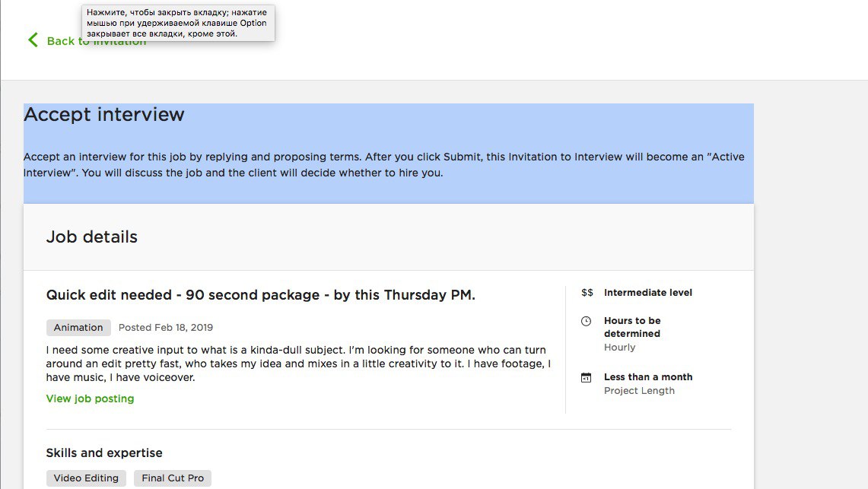Open the View job posting link

[90, 399]
